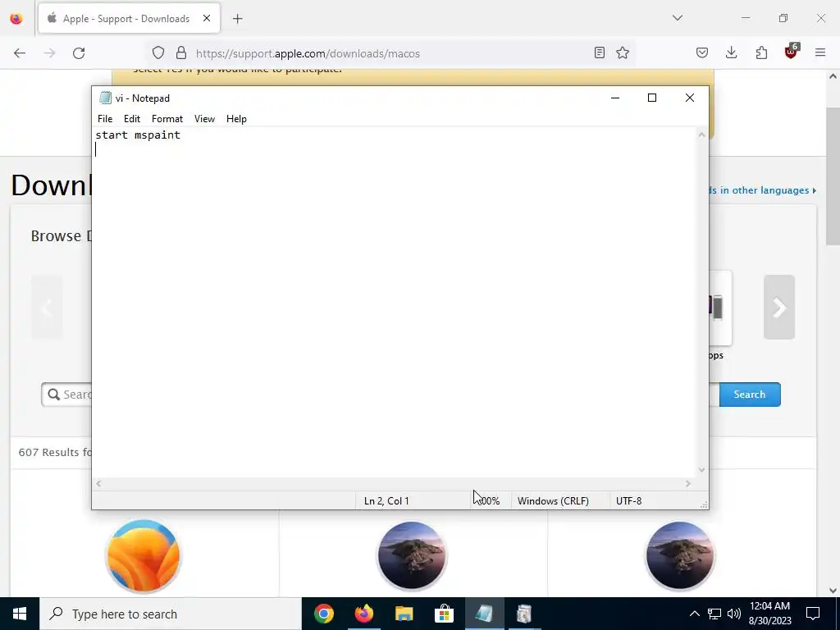Click Firefox logo icon in tab strip

click(x=16, y=19)
